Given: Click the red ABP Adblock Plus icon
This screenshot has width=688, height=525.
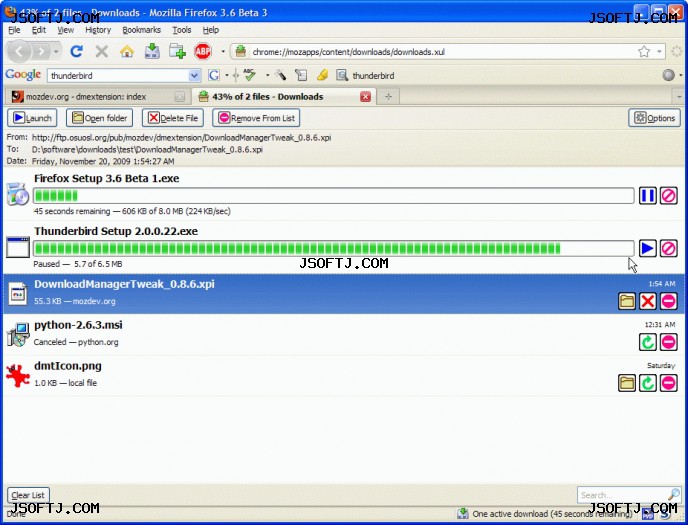Looking at the screenshot, I should click(203, 52).
